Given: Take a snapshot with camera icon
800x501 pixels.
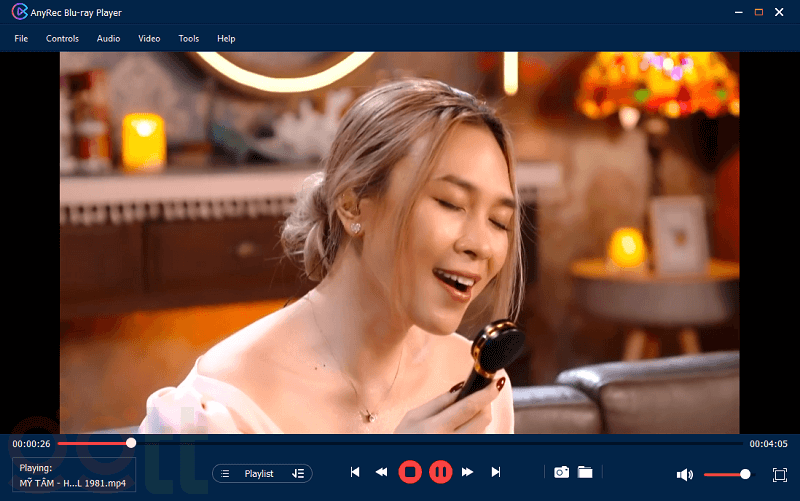Looking at the screenshot, I should (x=562, y=472).
